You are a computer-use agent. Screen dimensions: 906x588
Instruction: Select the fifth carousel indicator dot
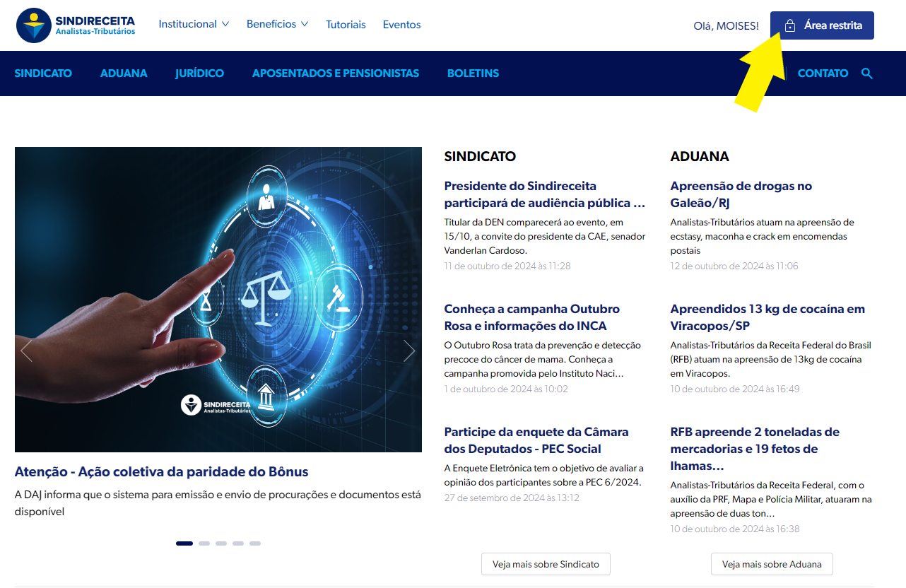tap(255, 543)
